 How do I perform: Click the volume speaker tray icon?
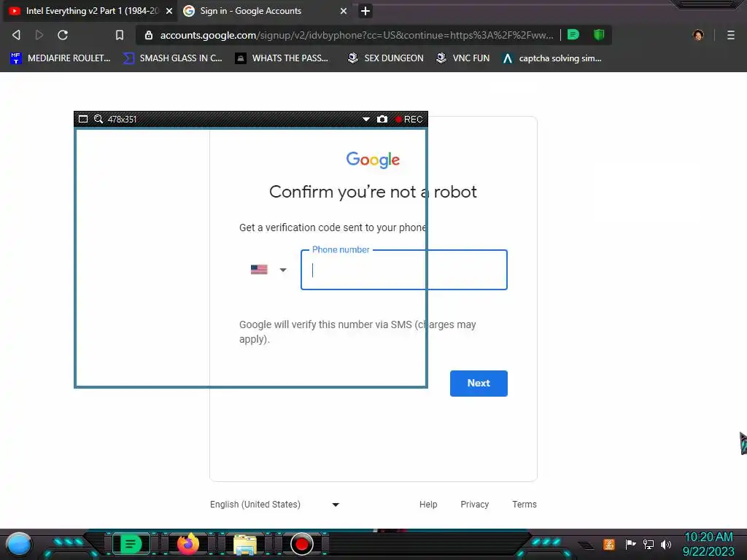(x=666, y=544)
